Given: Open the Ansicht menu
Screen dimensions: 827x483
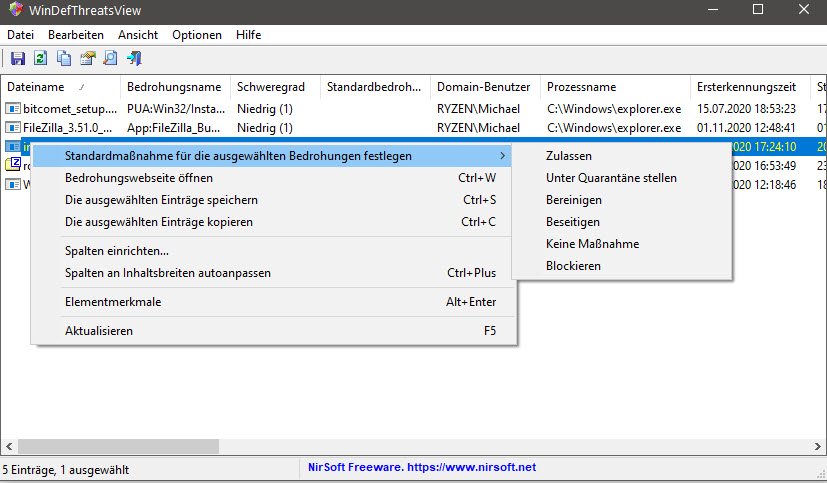Looking at the screenshot, I should pyautogui.click(x=138, y=35).
